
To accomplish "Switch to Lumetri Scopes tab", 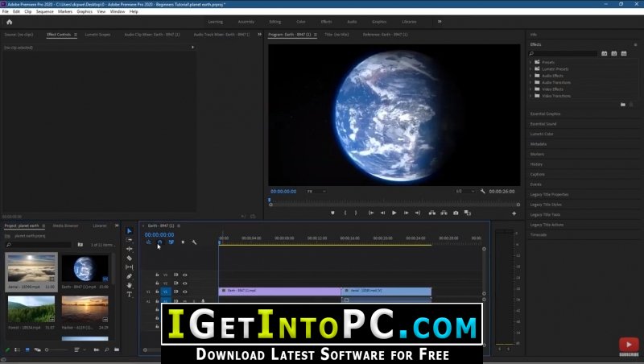I will tap(97, 35).
